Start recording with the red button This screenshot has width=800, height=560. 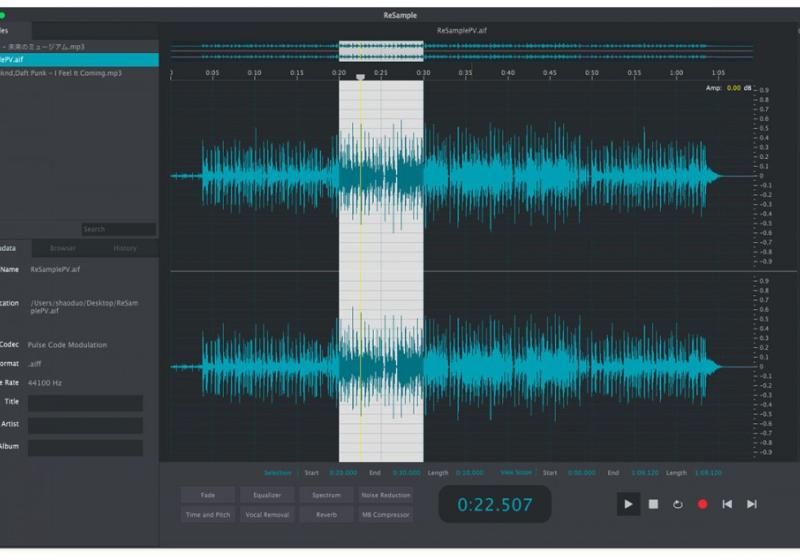click(x=702, y=504)
